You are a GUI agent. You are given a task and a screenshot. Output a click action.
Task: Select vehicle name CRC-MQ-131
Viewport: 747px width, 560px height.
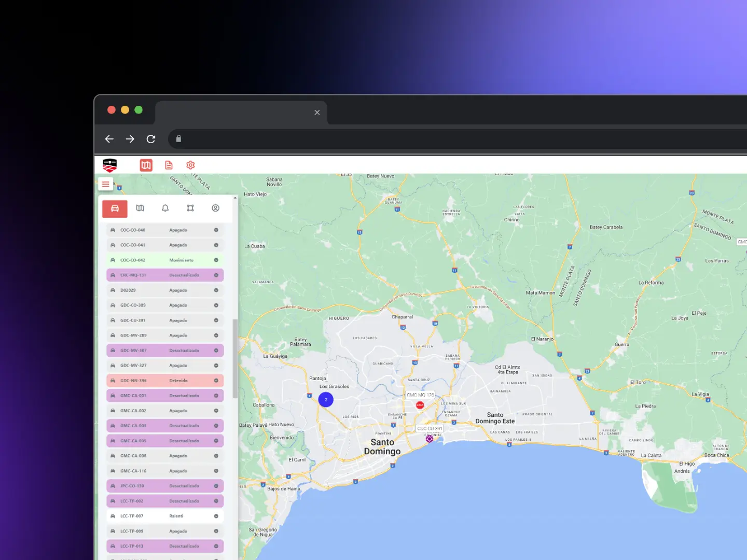(x=133, y=275)
